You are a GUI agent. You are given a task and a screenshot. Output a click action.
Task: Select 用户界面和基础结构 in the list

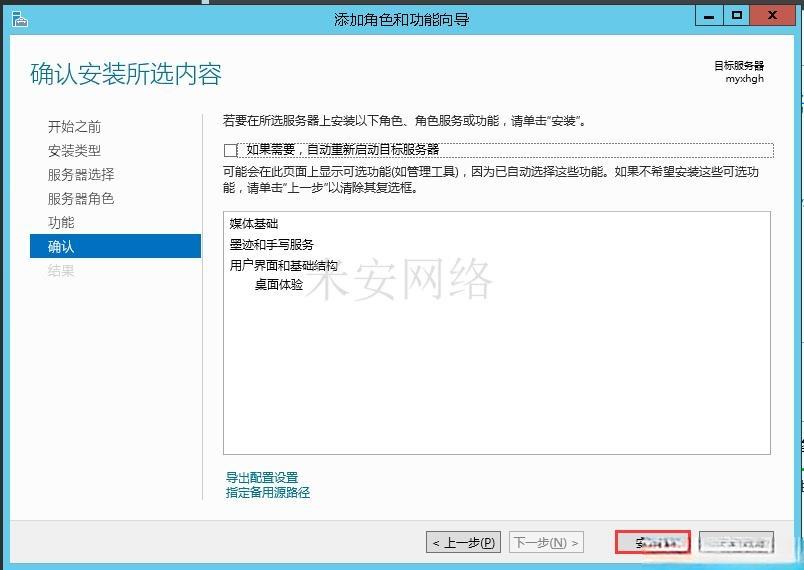[x=284, y=266]
